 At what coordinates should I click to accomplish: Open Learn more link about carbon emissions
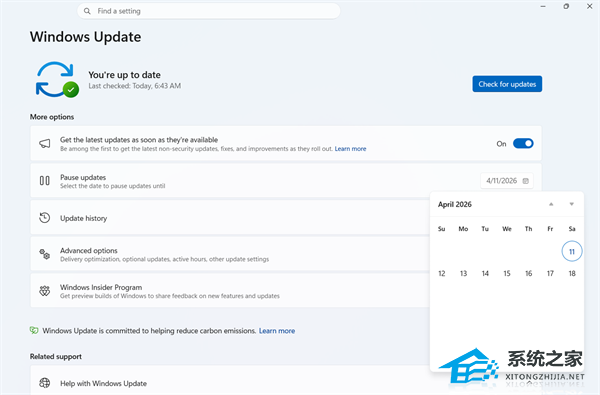[x=277, y=331]
